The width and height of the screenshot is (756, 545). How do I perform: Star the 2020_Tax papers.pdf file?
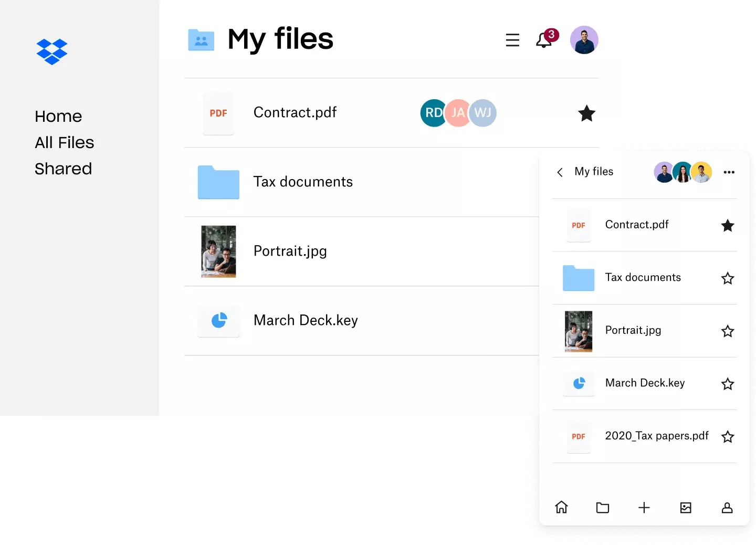(x=728, y=436)
